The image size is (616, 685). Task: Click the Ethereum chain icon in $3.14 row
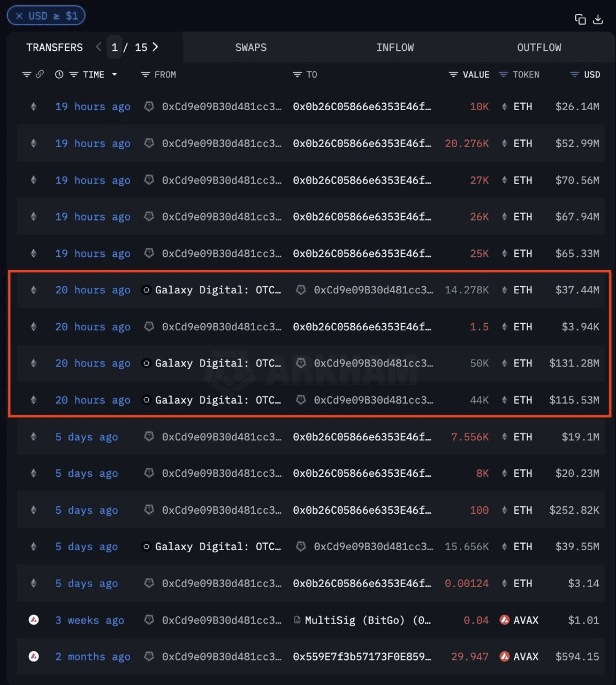pyautogui.click(x=34, y=584)
